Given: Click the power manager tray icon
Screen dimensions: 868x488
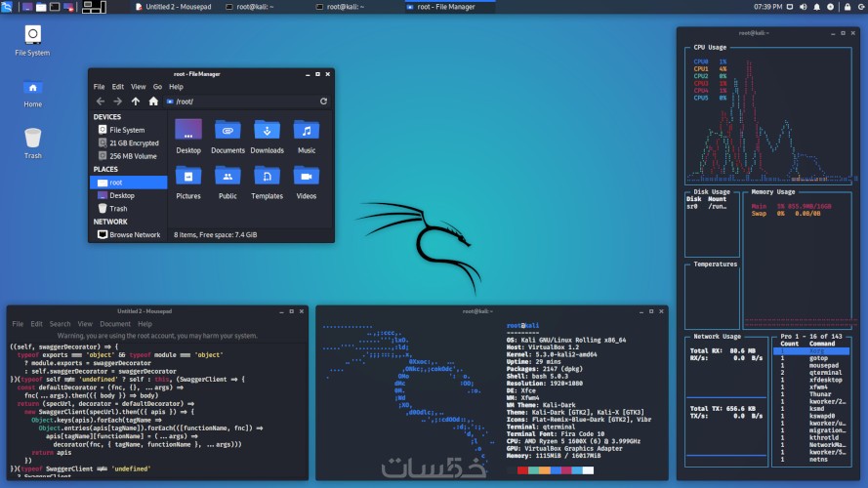Looking at the screenshot, I should click(x=830, y=7).
